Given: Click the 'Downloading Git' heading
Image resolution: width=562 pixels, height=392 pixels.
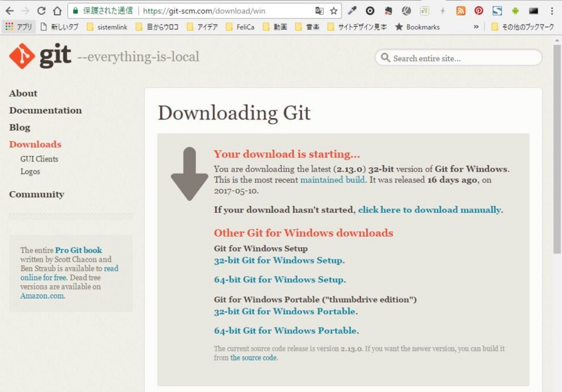Looking at the screenshot, I should click(234, 113).
